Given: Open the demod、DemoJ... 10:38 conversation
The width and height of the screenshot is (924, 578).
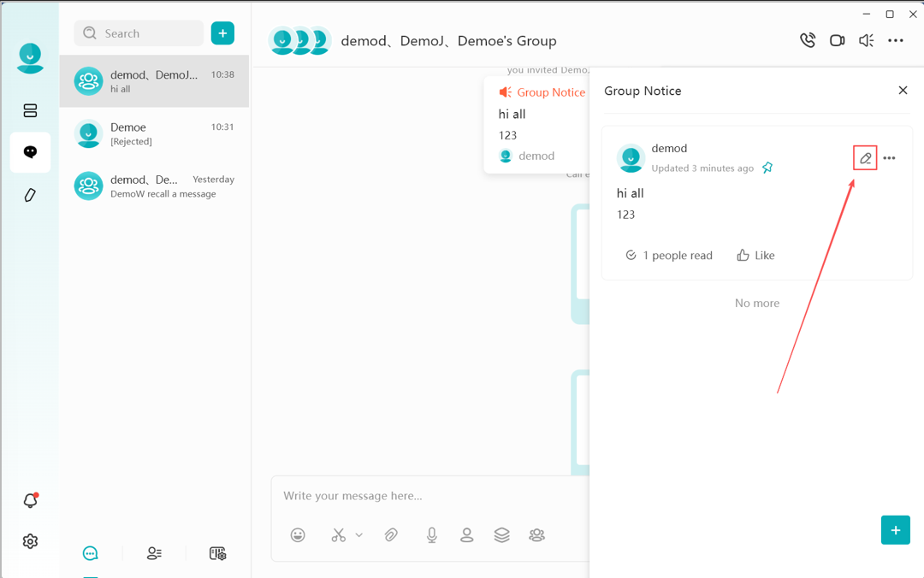Looking at the screenshot, I should tap(154, 81).
